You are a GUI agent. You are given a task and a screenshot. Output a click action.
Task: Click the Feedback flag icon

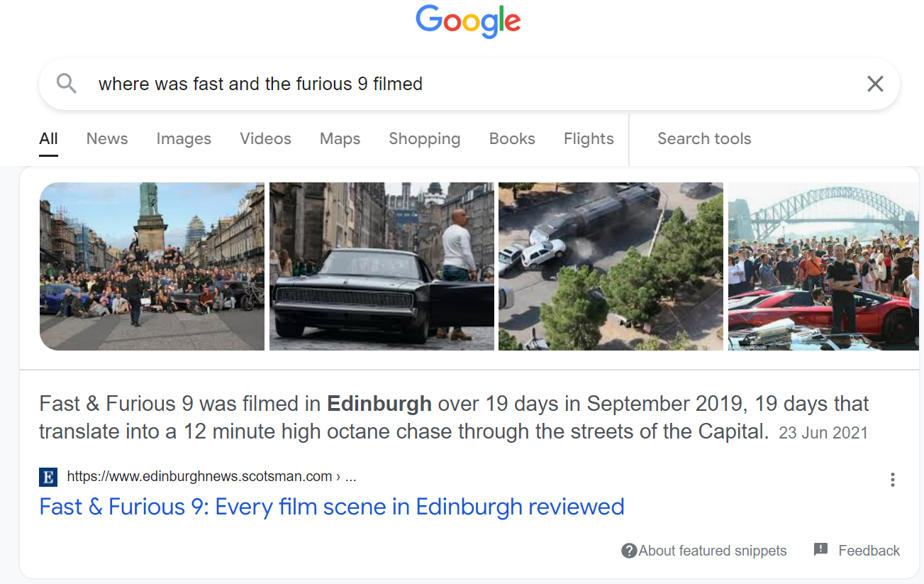tap(820, 550)
